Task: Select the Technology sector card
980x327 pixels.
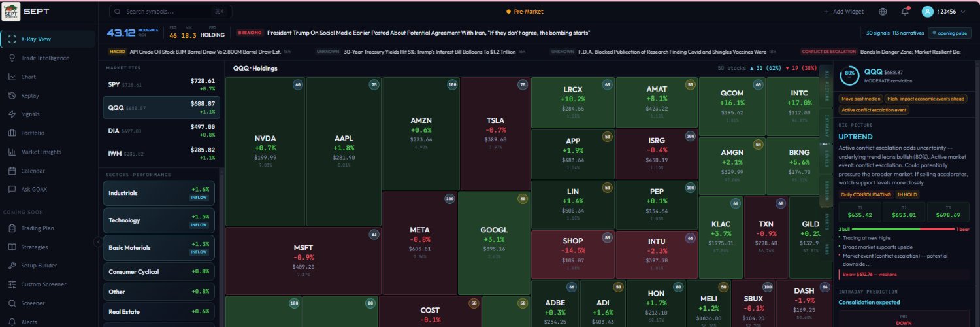Action: click(159, 220)
